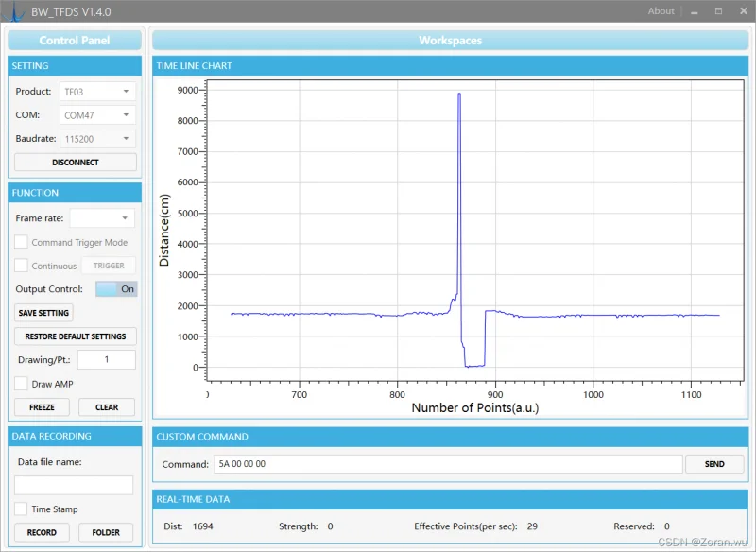This screenshot has width=756, height=552.
Task: Expand the Baudrate 115200 dropdown
Action: (98, 139)
